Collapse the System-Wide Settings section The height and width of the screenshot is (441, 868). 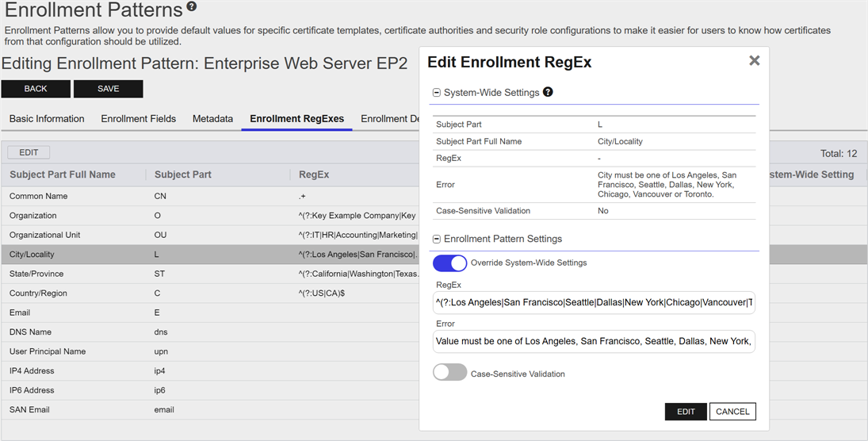(437, 93)
